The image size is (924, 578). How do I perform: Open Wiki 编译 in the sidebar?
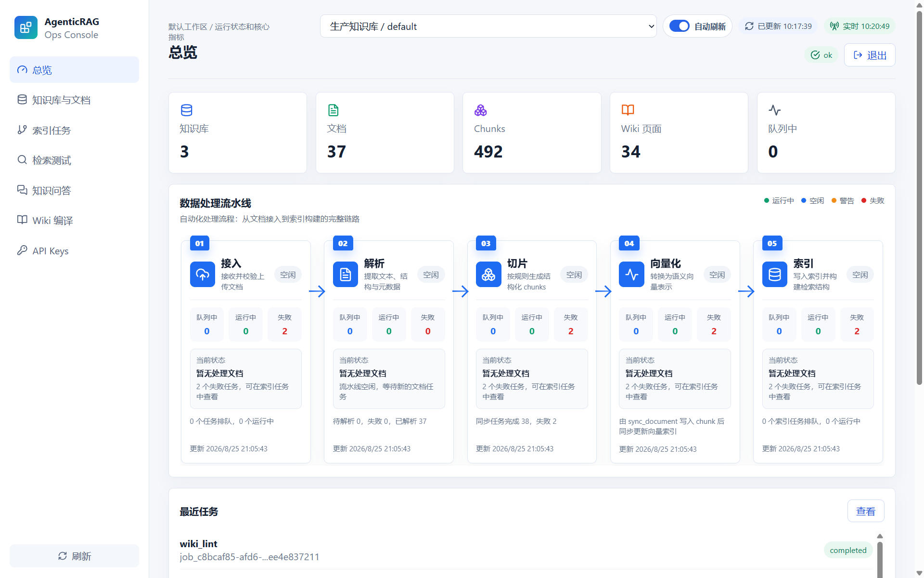[74, 220]
